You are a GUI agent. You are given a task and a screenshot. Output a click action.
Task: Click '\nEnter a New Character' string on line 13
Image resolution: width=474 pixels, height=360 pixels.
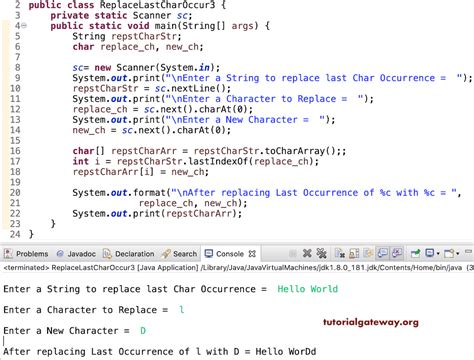[237, 120]
